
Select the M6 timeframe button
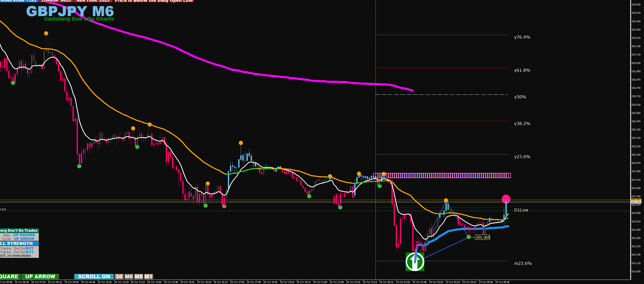tap(129, 276)
